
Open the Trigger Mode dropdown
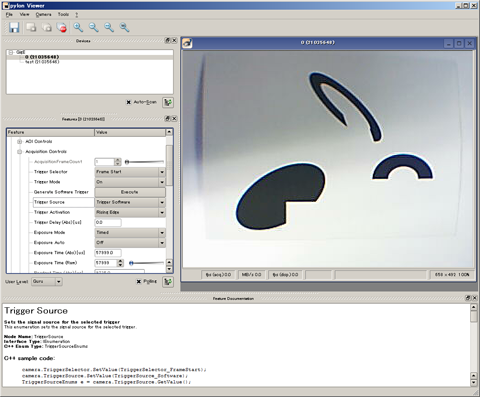(x=130, y=182)
